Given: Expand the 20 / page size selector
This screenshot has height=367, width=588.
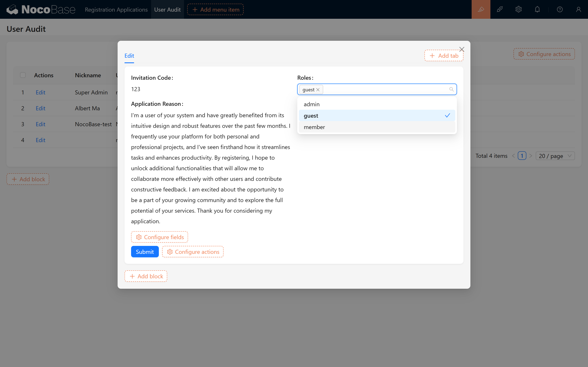Looking at the screenshot, I should coord(555,156).
